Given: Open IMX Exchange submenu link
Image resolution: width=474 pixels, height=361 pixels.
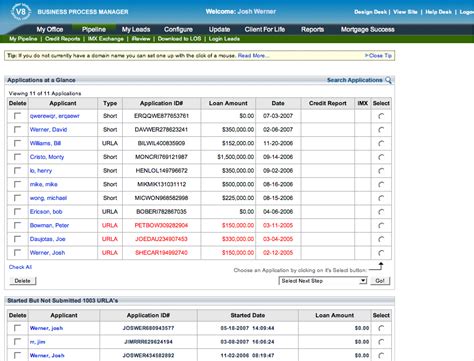Looking at the screenshot, I should [x=106, y=39].
